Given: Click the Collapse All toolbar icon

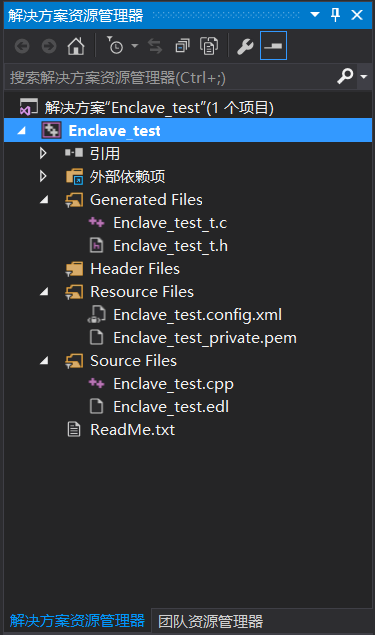Looking at the screenshot, I should tap(182, 46).
